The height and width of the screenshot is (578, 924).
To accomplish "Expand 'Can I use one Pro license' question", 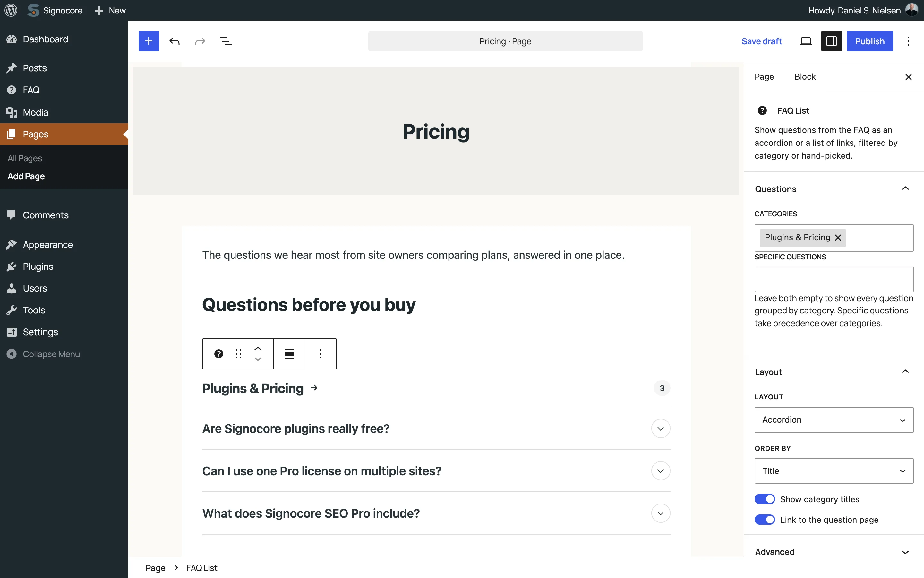I will click(436, 471).
